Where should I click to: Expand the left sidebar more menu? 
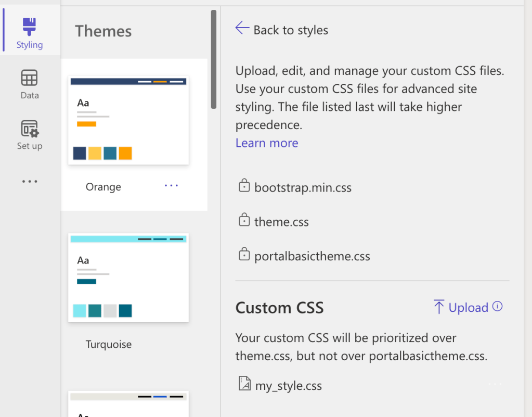(x=30, y=182)
